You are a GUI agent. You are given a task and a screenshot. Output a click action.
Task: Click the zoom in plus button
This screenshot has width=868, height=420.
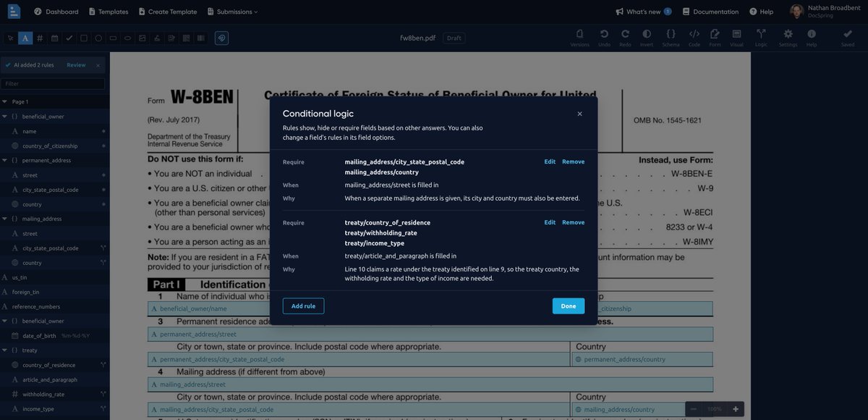[x=736, y=409]
